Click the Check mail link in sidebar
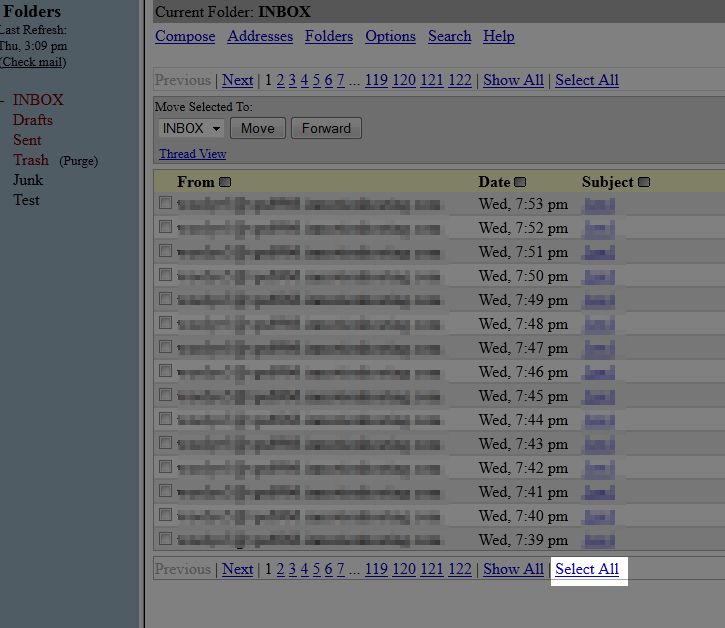The width and height of the screenshot is (725, 628). (32, 62)
